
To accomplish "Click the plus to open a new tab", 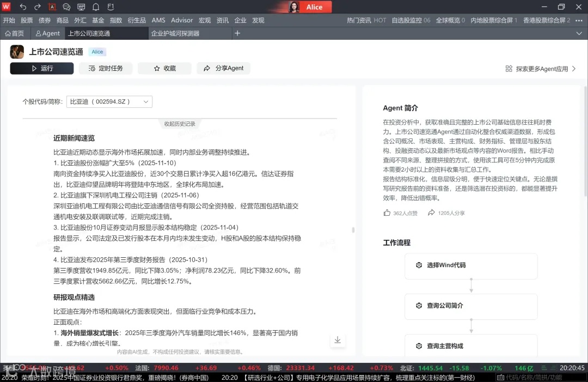I will click(x=237, y=33).
